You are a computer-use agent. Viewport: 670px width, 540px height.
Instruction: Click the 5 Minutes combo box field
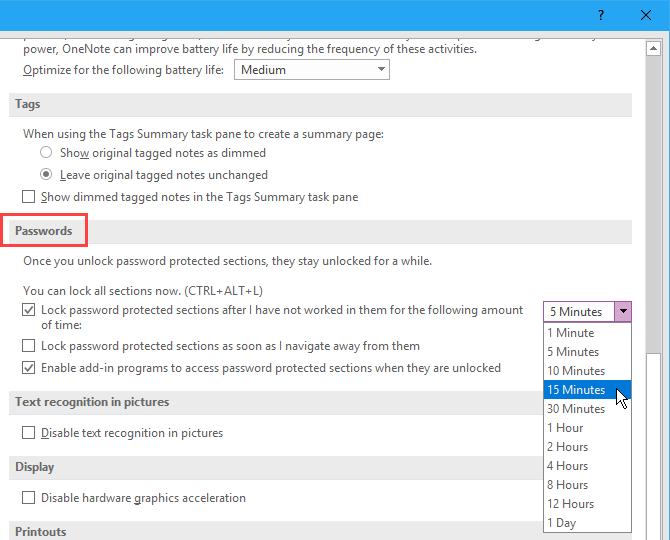coord(579,311)
